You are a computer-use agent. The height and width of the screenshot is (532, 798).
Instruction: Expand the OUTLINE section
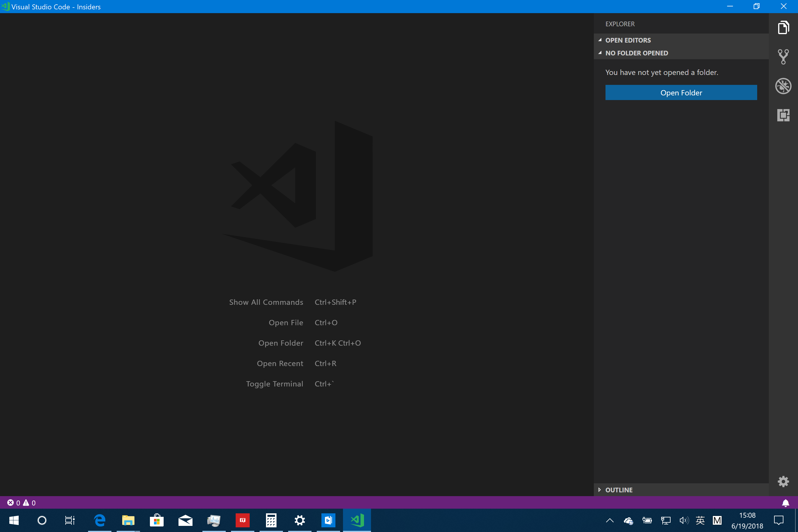coord(619,490)
